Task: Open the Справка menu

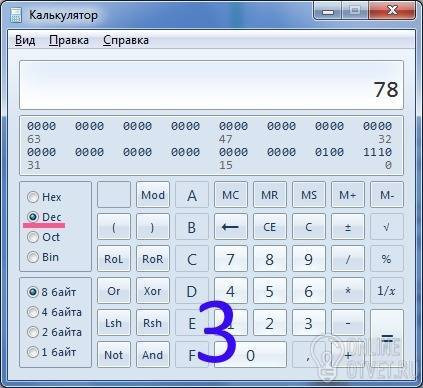Action: [126, 40]
